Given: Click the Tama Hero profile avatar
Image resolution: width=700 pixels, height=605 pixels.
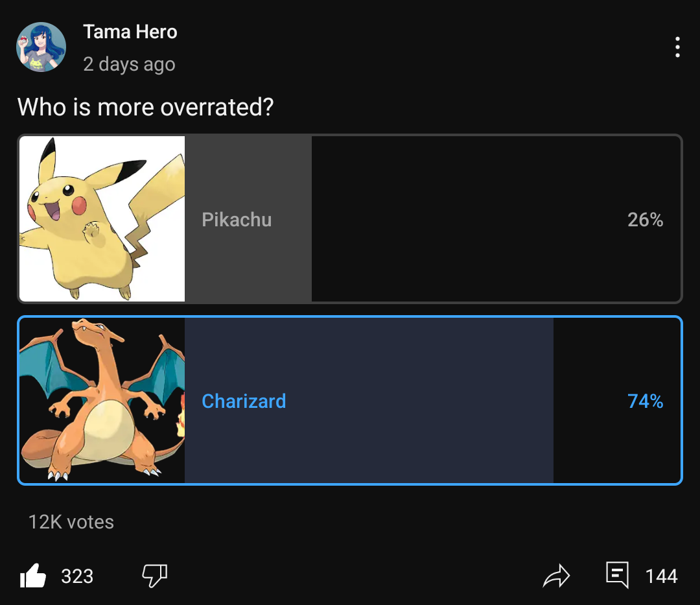Looking at the screenshot, I should click(x=41, y=47).
